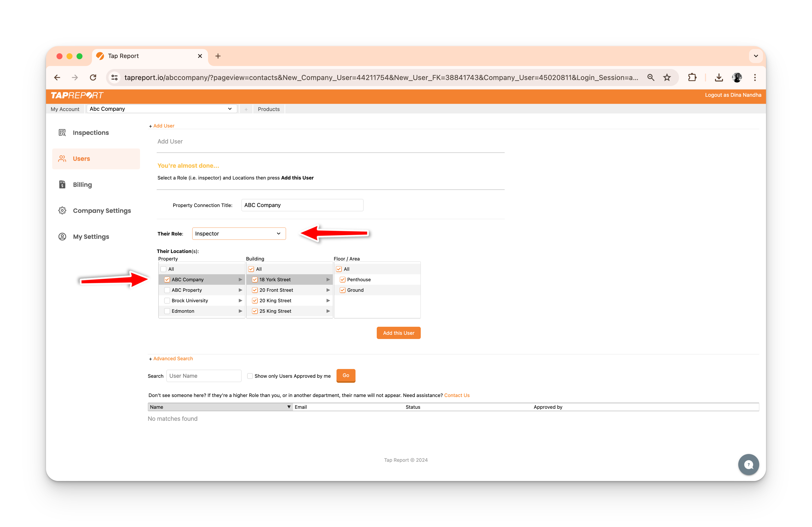
Task: Open the Abc Company account dropdown
Action: coord(161,109)
